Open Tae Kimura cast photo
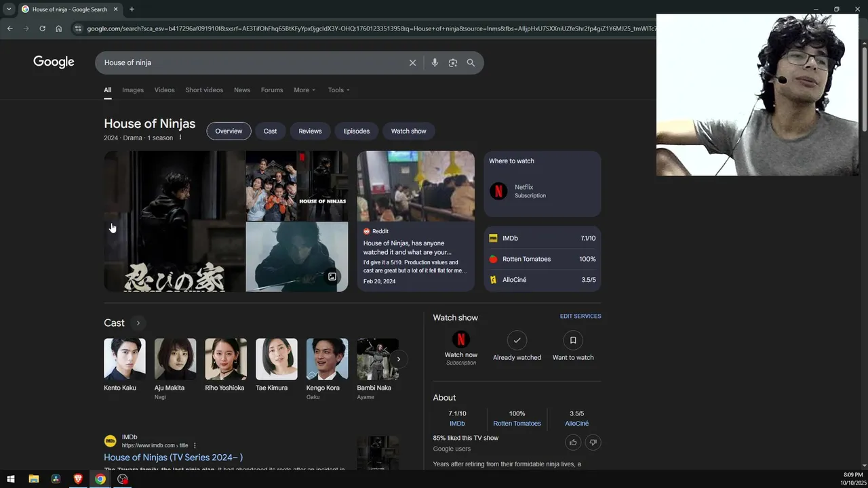This screenshot has height=488, width=868. coord(277,359)
